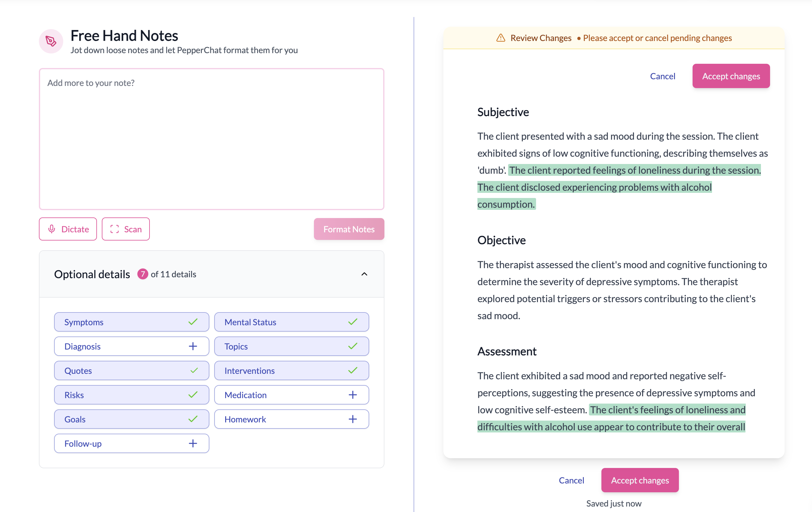Viewport: 812px width, 512px height.
Task: Accept changes using the top button
Action: [x=731, y=76]
